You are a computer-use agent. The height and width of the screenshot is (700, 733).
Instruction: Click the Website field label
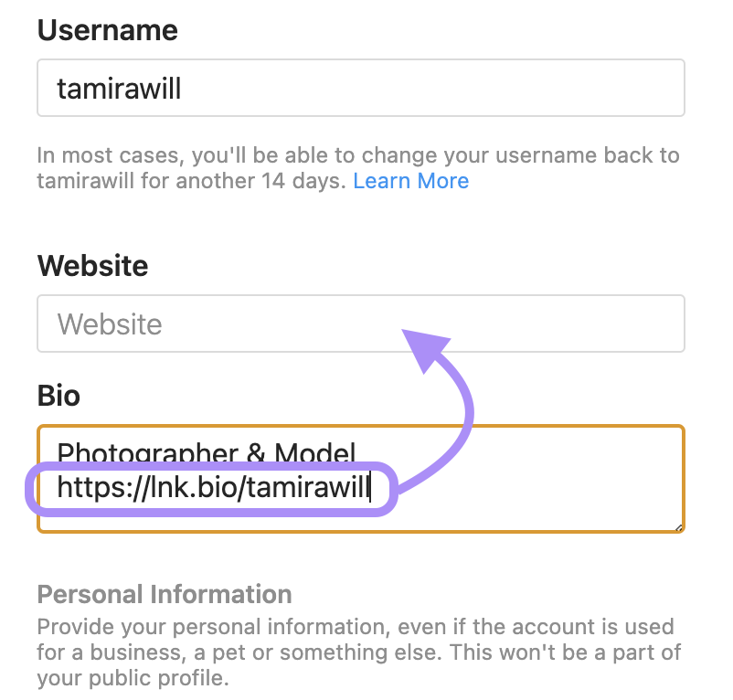tap(92, 266)
